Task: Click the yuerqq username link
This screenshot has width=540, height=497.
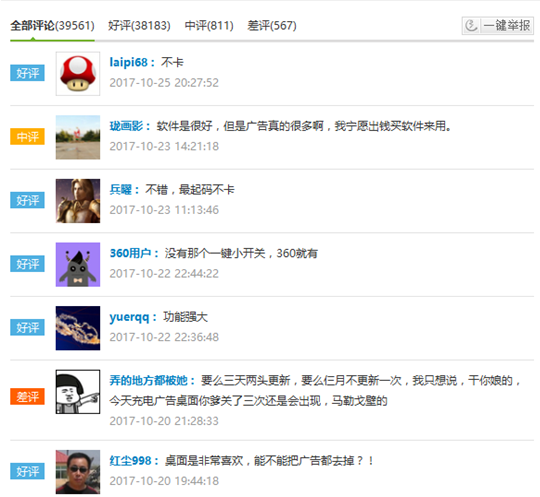Action: tap(129, 317)
